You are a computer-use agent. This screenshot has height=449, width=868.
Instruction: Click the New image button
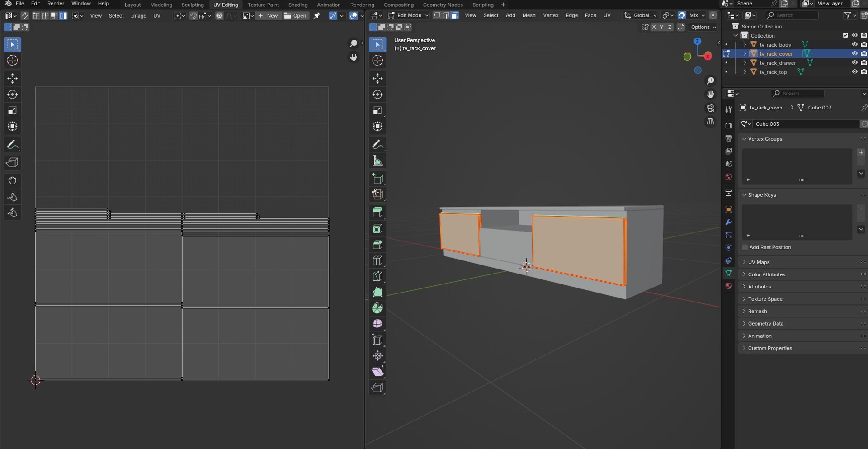point(268,16)
